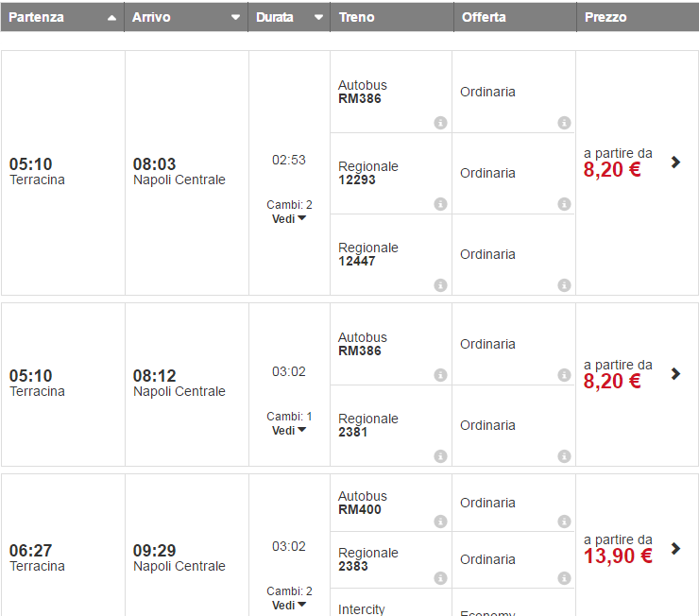699x616 pixels.
Task: Click info icon for Regionale 2383 train
Action: tap(440, 578)
